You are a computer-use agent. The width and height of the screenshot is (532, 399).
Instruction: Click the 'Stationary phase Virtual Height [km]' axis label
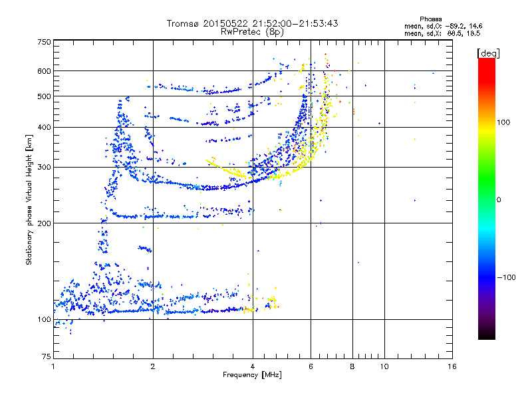[29, 199]
